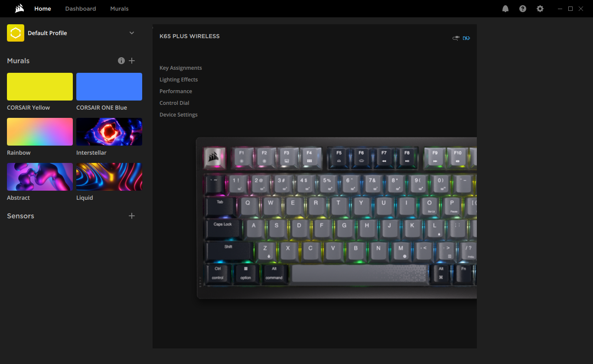Show Murals info icon
Viewport: 593px width, 364px height.
pos(121,61)
